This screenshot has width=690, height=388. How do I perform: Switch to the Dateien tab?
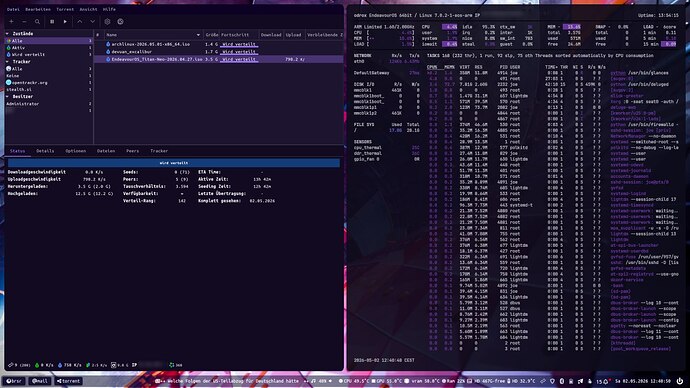106,151
